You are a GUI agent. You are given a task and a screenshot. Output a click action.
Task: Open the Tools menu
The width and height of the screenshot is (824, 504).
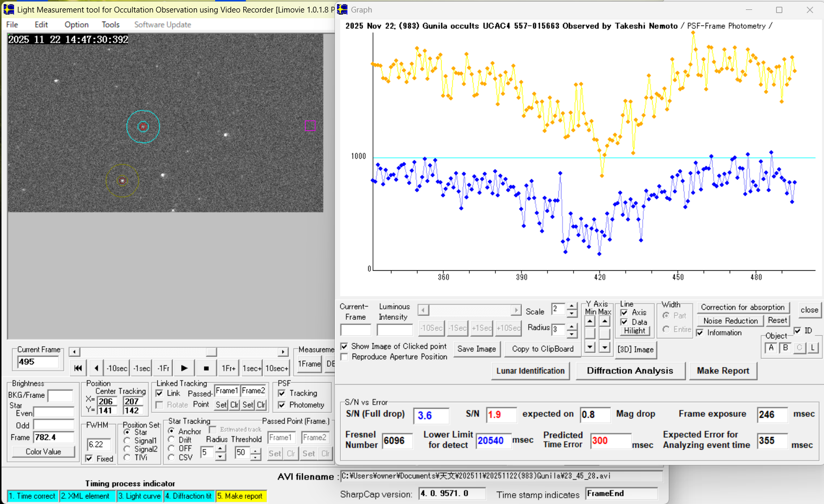point(110,24)
